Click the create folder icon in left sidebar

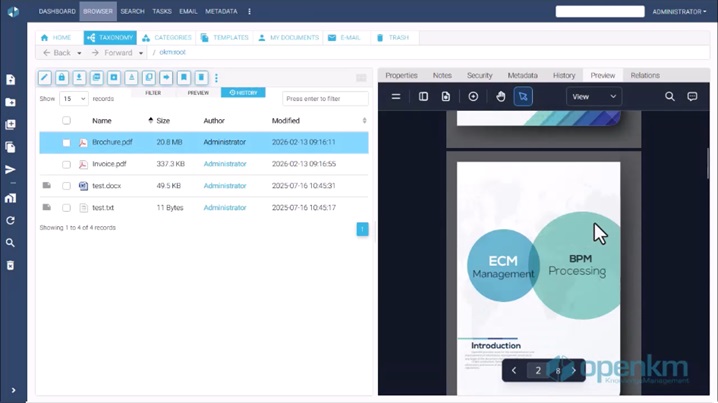[x=10, y=102]
